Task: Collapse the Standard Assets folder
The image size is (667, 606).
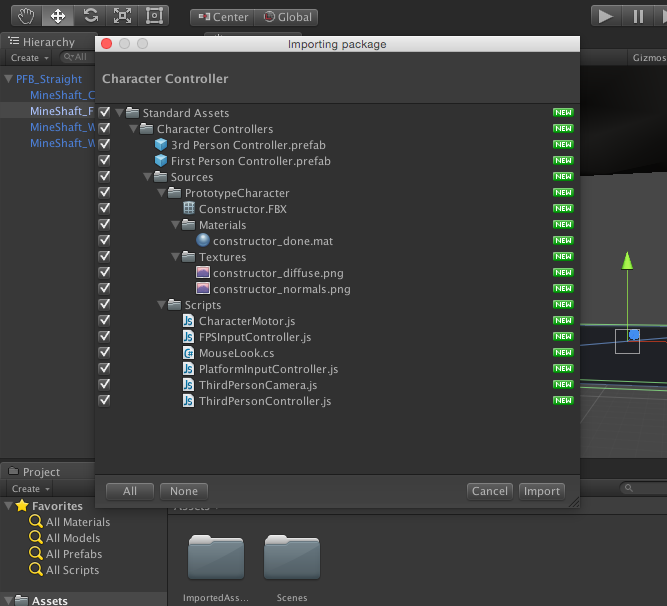Action: 120,113
